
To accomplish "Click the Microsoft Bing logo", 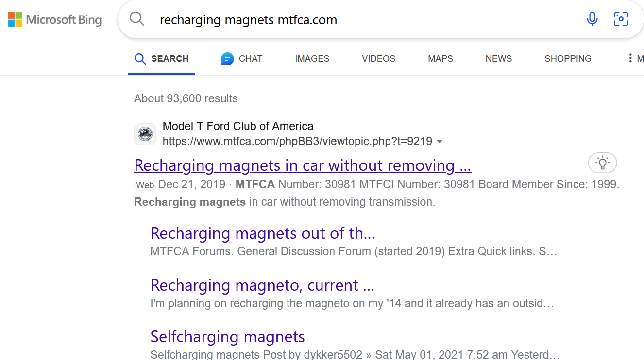I will (54, 20).
